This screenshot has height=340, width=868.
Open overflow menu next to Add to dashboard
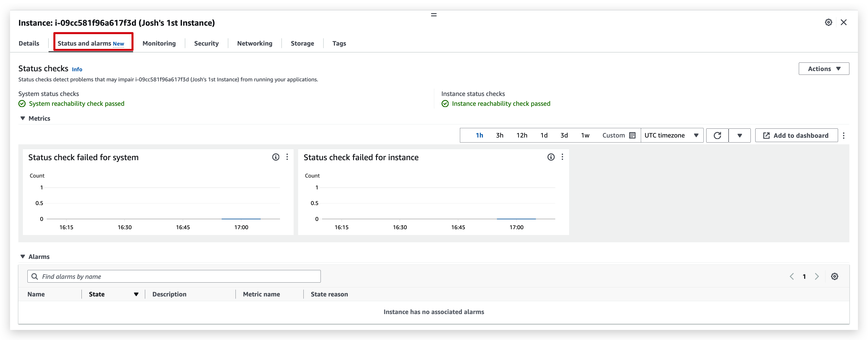[x=844, y=135]
